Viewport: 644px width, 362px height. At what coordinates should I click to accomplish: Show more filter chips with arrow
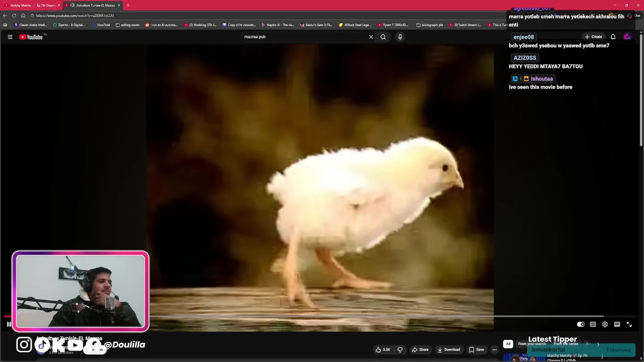tap(598, 344)
